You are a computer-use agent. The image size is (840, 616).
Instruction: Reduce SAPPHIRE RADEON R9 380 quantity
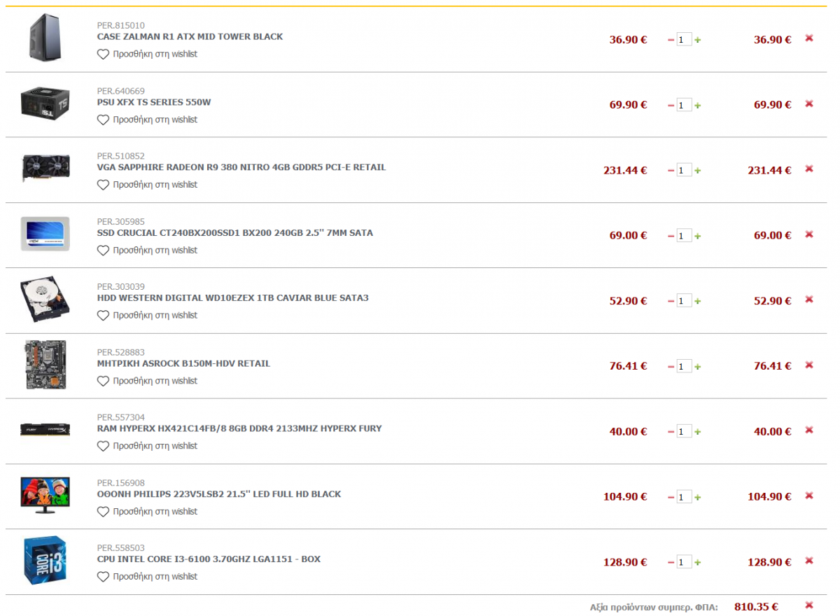(671, 170)
